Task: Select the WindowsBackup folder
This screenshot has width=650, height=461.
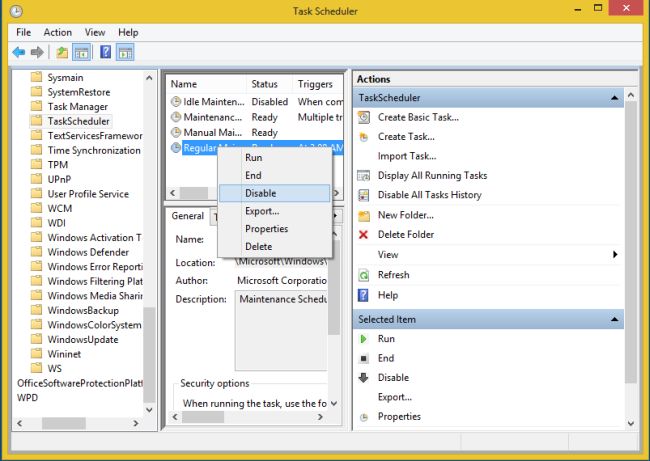Action: pyautogui.click(x=83, y=310)
